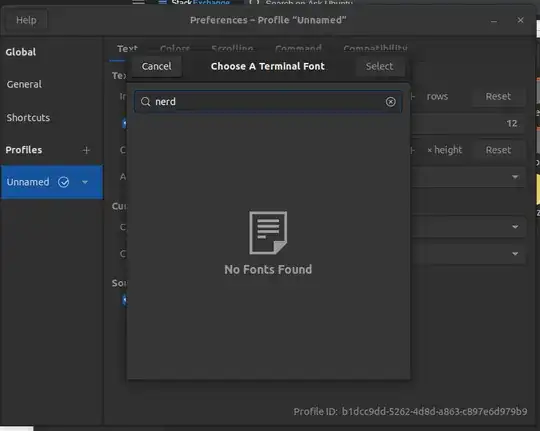Reset the cell spacing height

498,150
